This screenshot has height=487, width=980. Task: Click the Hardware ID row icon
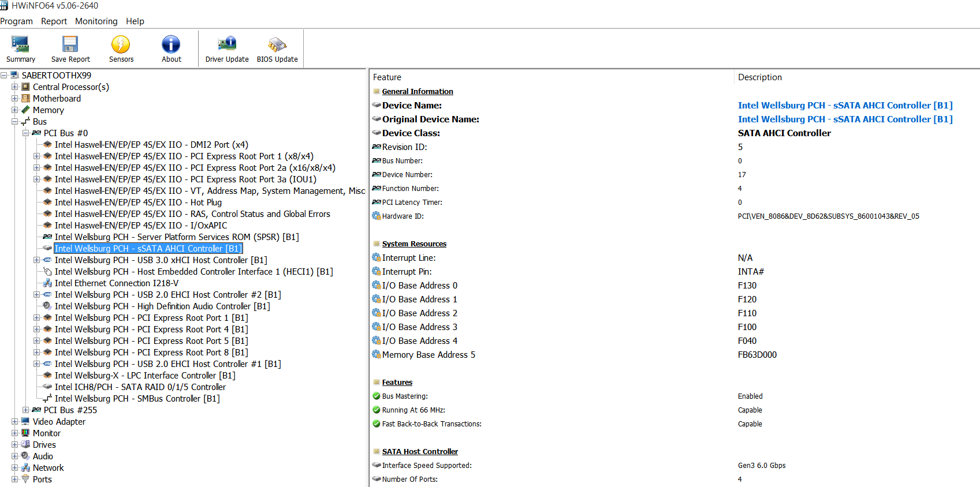tap(377, 216)
